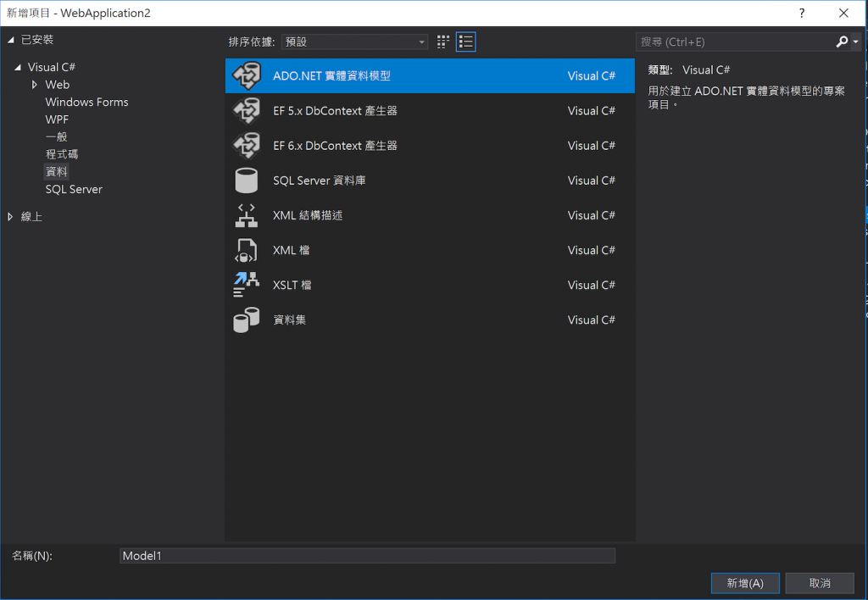Click the 新增(A) button
This screenshot has width=868, height=600.
pyautogui.click(x=745, y=583)
